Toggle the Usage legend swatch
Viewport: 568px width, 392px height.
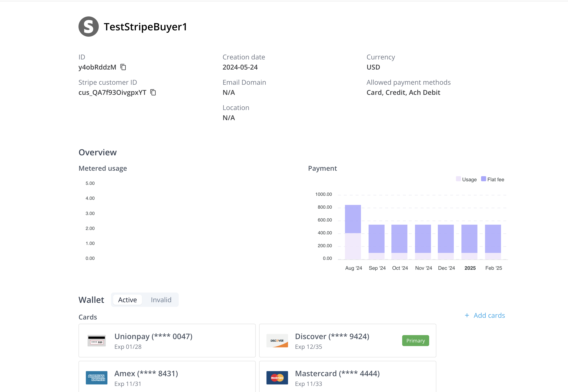458,179
